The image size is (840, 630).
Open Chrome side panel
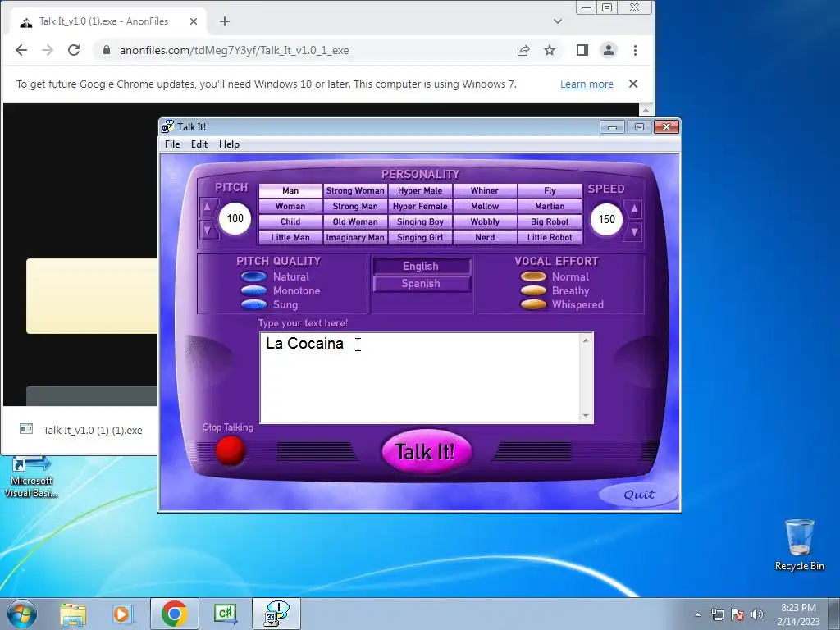[582, 50]
